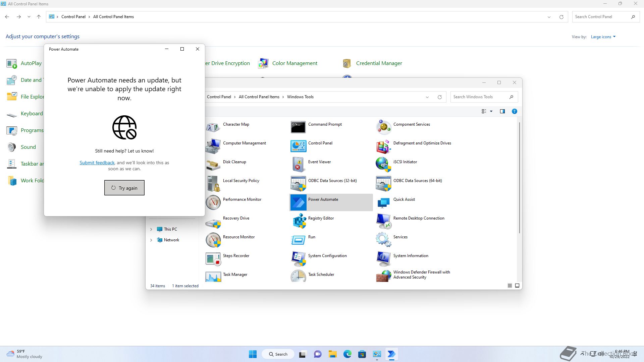Open Microsoft Edge from the taskbar
Image resolution: width=644 pixels, height=362 pixels.
click(347, 354)
